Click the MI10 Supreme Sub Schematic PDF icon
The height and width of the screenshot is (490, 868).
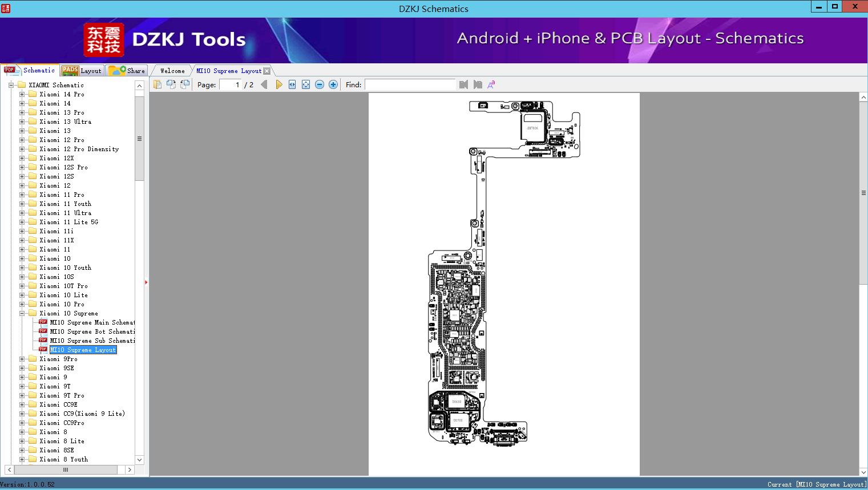pos(43,340)
